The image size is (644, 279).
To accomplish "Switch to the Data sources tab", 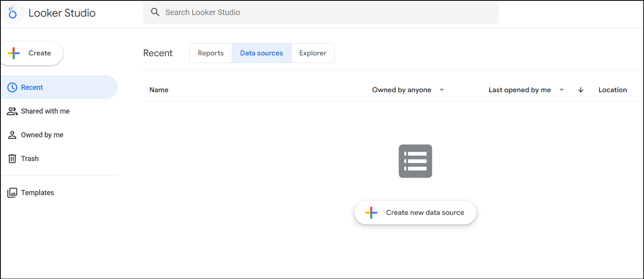I will (261, 53).
